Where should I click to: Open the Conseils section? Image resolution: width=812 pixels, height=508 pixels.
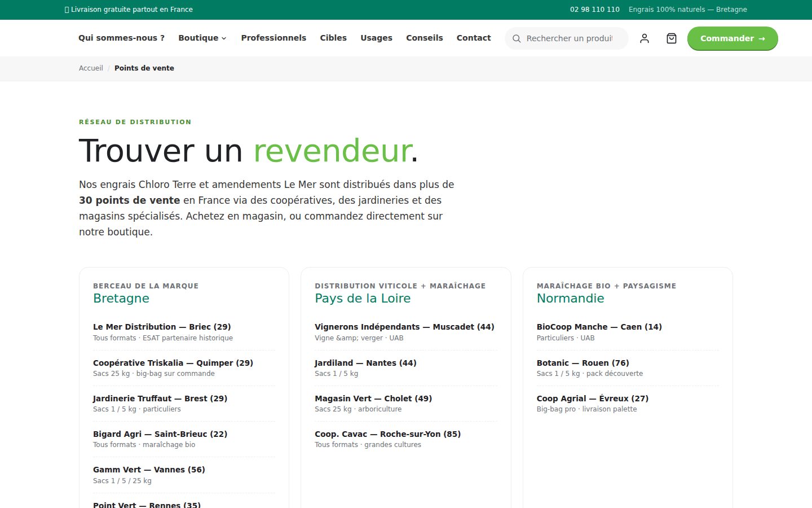point(425,38)
